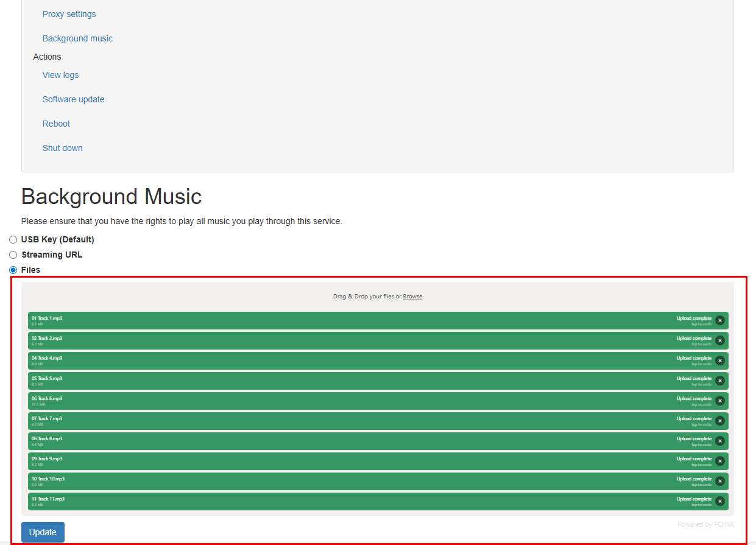The image size is (756, 545).
Task: Remove 07 Track 7.mp3 with its X icon
Action: click(719, 421)
